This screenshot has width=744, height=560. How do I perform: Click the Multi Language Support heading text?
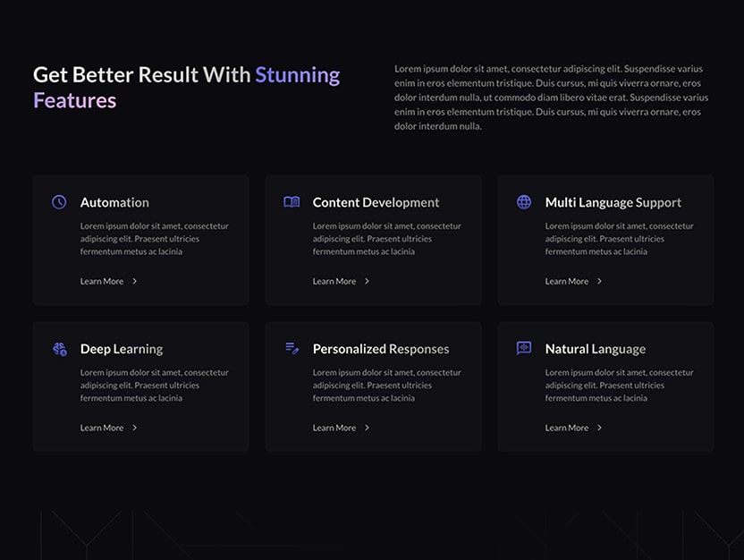pos(613,202)
